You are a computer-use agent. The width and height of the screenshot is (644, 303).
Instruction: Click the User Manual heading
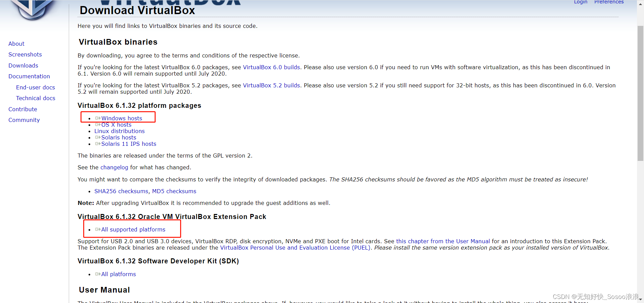[104, 290]
